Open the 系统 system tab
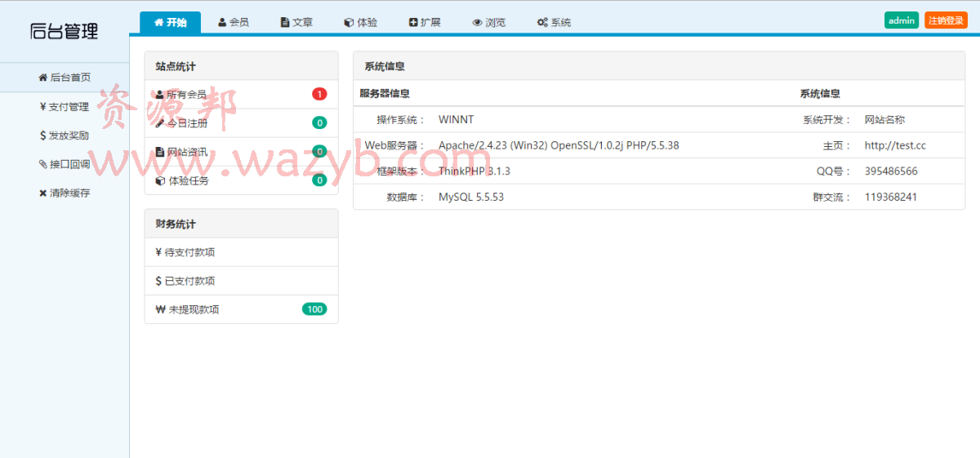980x458 pixels. [x=554, y=22]
